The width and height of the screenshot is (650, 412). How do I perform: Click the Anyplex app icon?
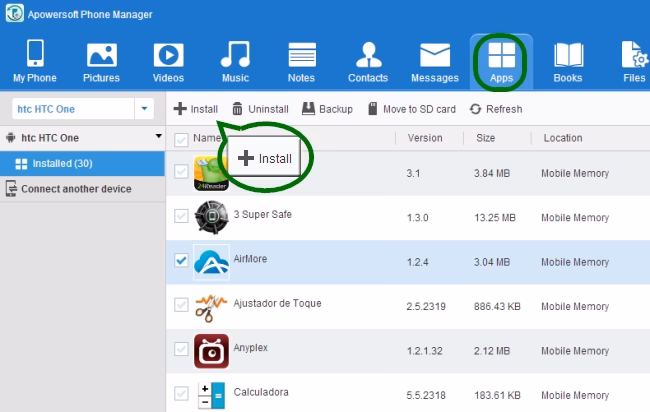pos(211,351)
